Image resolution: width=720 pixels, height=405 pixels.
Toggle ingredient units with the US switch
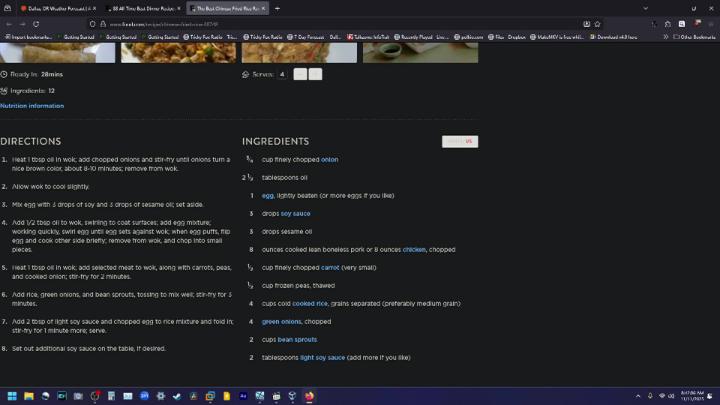pyautogui.click(x=460, y=141)
